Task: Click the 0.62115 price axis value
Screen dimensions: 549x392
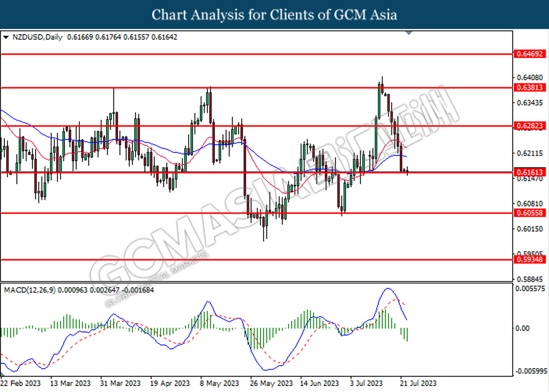Action: (530, 153)
